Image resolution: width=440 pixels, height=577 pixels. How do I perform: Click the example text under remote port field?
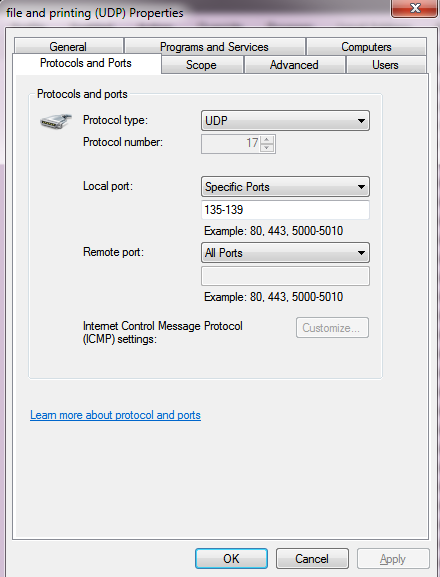tap(274, 297)
